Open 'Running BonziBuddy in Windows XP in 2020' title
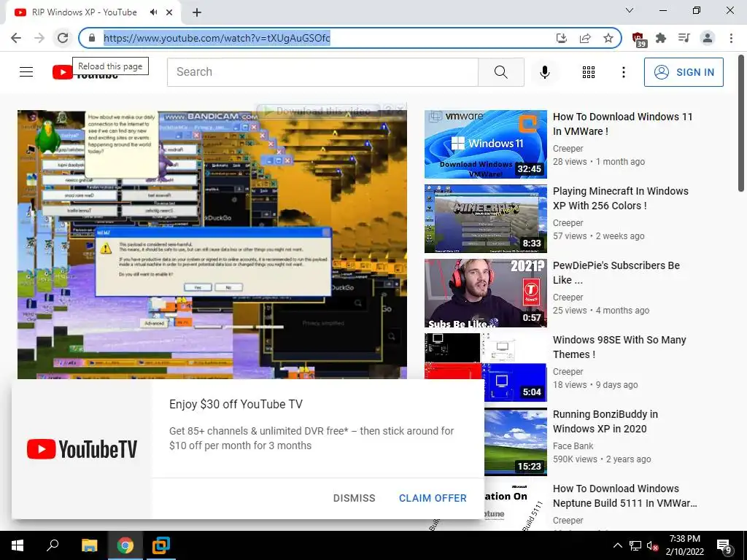747x560 pixels. [x=605, y=421]
